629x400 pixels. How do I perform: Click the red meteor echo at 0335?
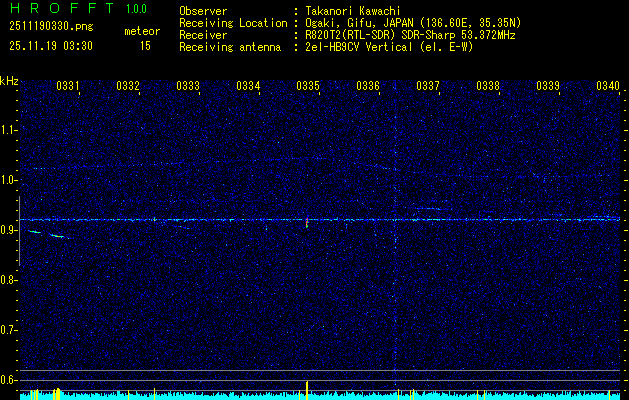coord(307,223)
